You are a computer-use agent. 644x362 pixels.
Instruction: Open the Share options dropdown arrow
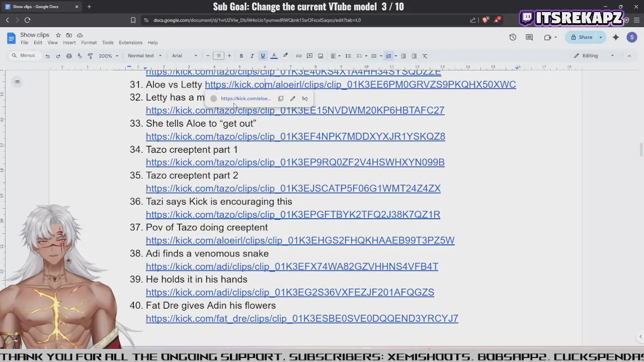click(x=601, y=37)
